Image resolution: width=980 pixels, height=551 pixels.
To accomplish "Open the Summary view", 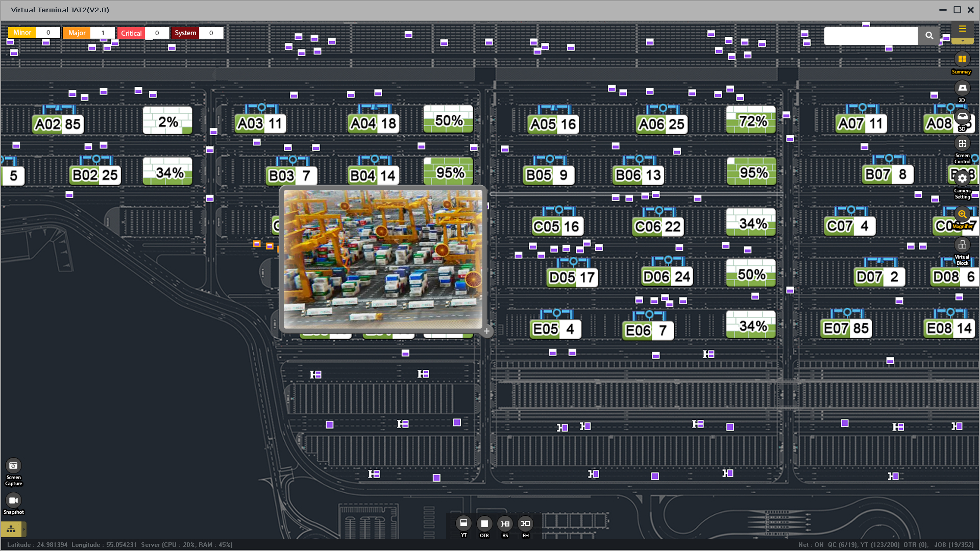I will 962,60.
